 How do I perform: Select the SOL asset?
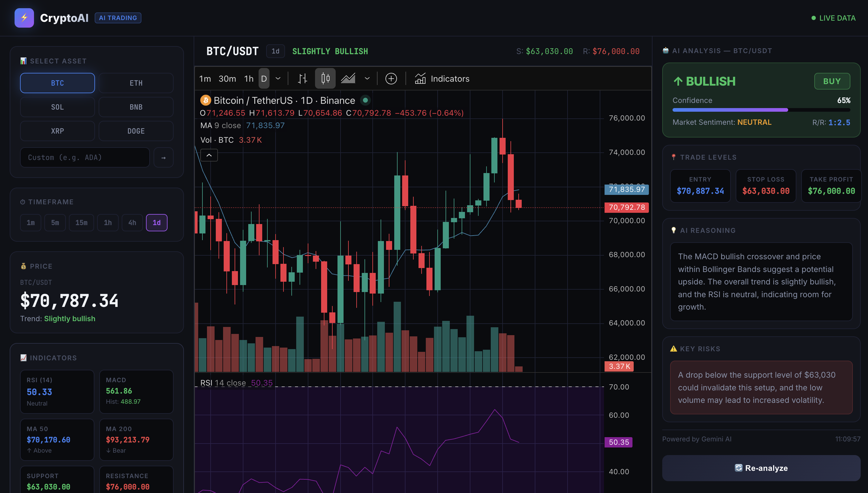coord(57,107)
